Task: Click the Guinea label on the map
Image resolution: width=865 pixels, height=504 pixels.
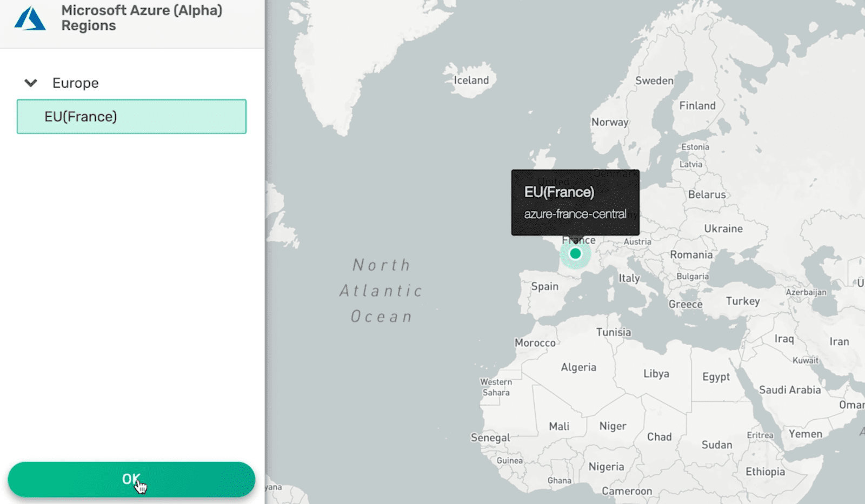Action: click(x=510, y=461)
